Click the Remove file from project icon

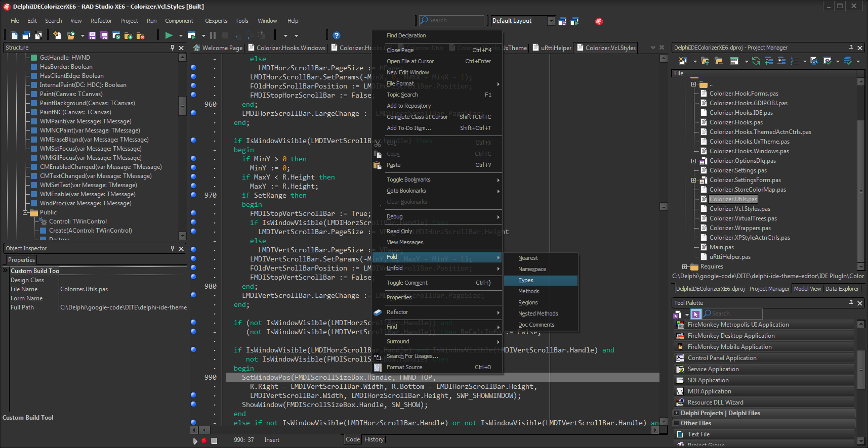141,35
